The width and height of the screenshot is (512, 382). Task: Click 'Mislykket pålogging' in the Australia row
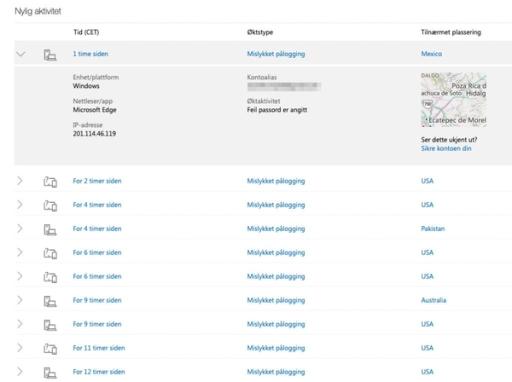click(276, 301)
